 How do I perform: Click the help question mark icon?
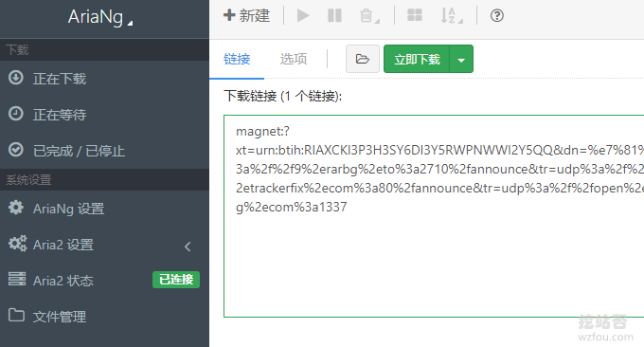496,15
